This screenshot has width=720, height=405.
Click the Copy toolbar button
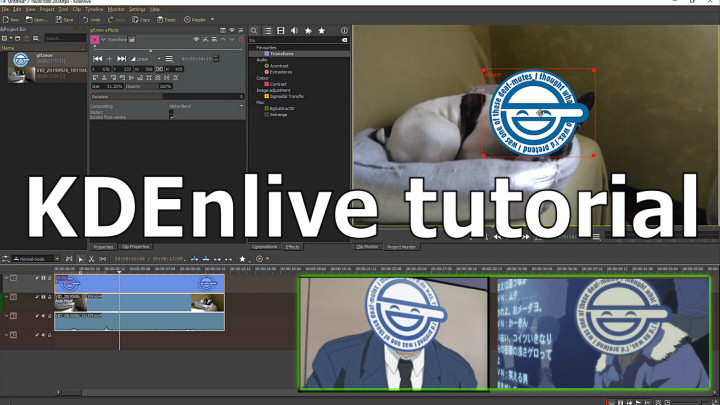[x=141, y=20]
